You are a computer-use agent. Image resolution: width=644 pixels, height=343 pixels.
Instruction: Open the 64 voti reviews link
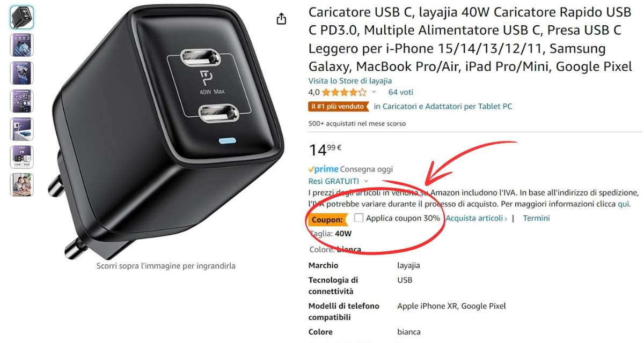[x=401, y=92]
